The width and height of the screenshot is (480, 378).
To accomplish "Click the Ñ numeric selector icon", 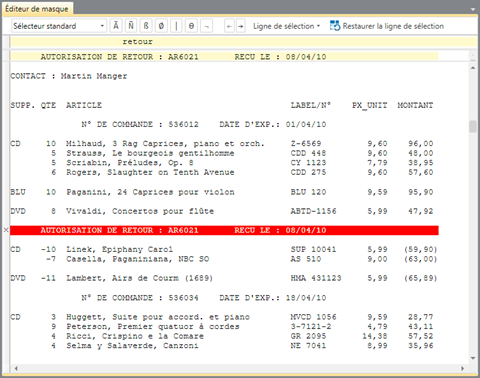I will [x=131, y=26].
